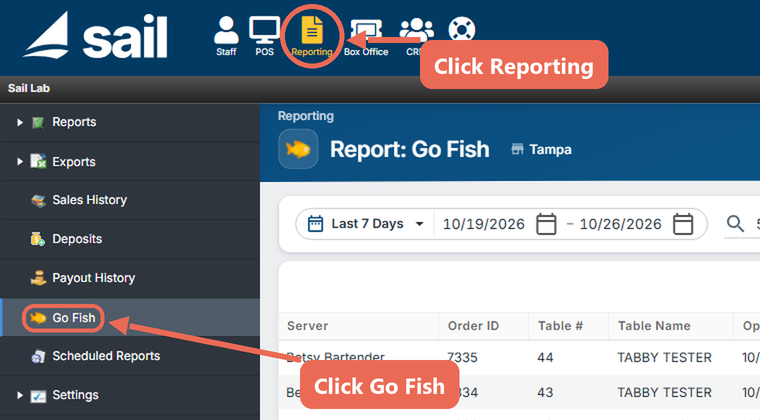Click the Settings checklist icon

[x=38, y=396]
